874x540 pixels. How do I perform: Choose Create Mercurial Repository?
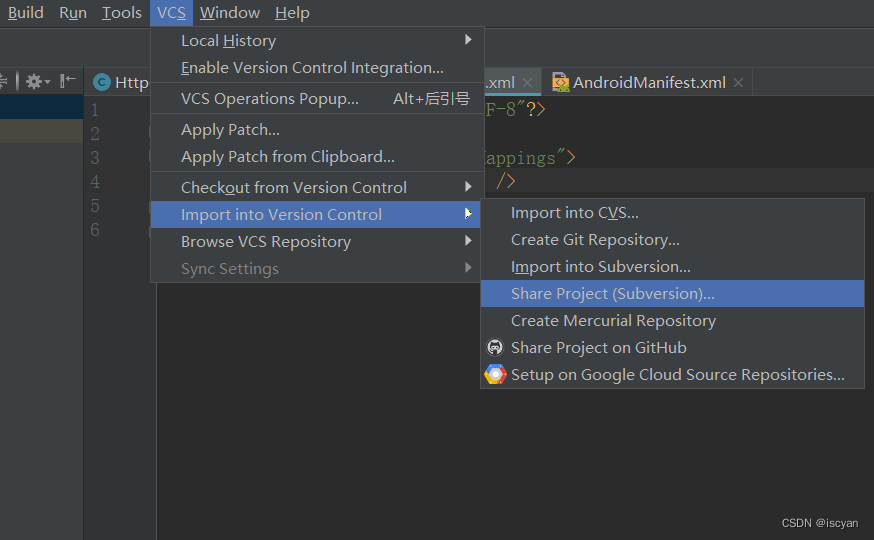613,321
